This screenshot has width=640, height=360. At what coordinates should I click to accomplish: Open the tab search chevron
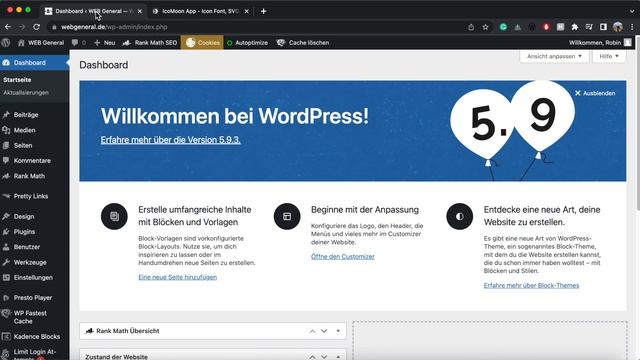pos(632,11)
